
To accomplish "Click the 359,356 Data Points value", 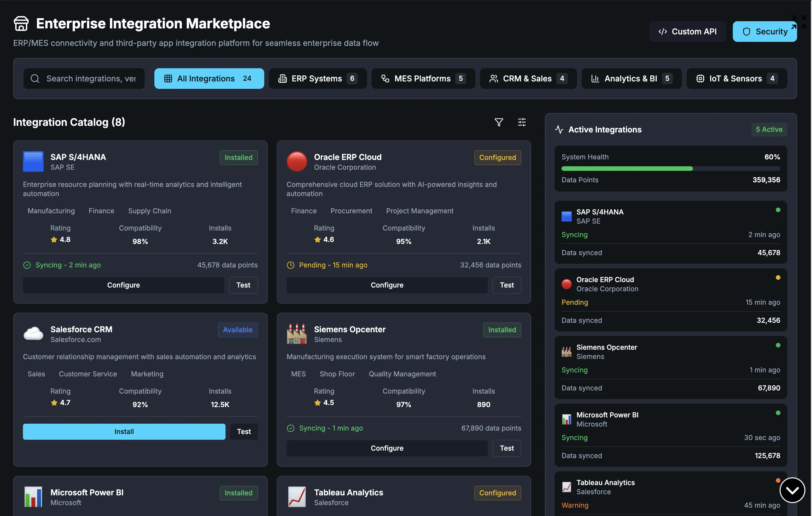I will (766, 180).
